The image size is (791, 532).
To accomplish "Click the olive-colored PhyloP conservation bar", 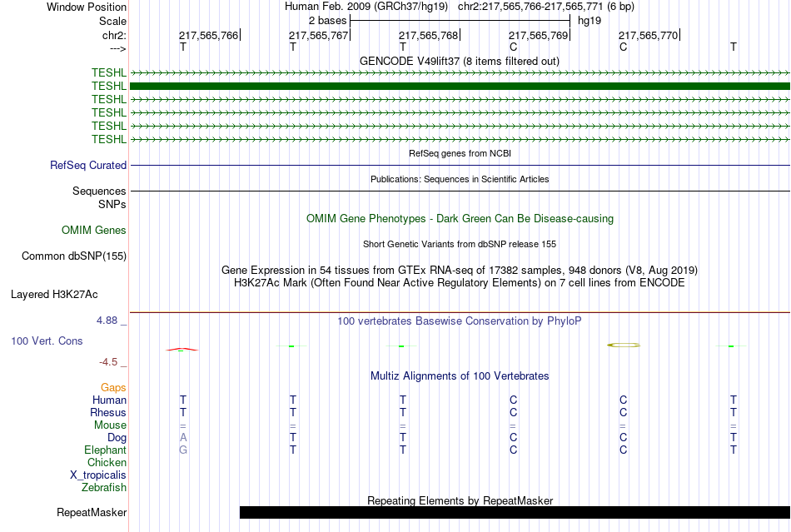I will click(x=624, y=346).
